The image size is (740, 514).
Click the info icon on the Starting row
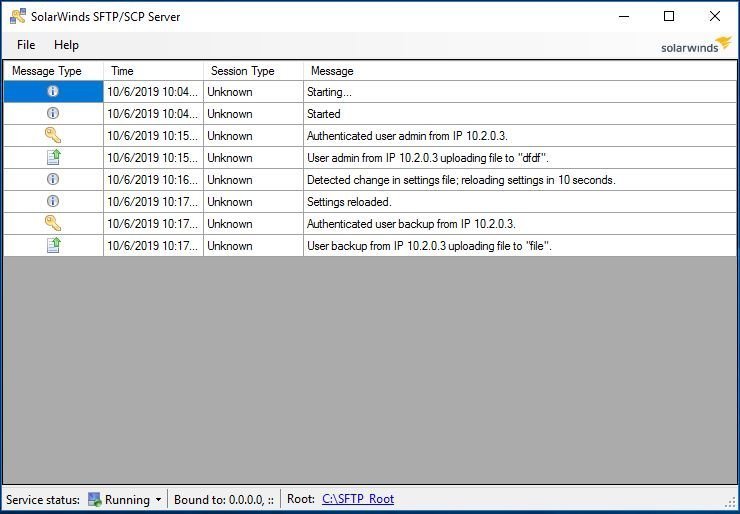[x=53, y=92]
